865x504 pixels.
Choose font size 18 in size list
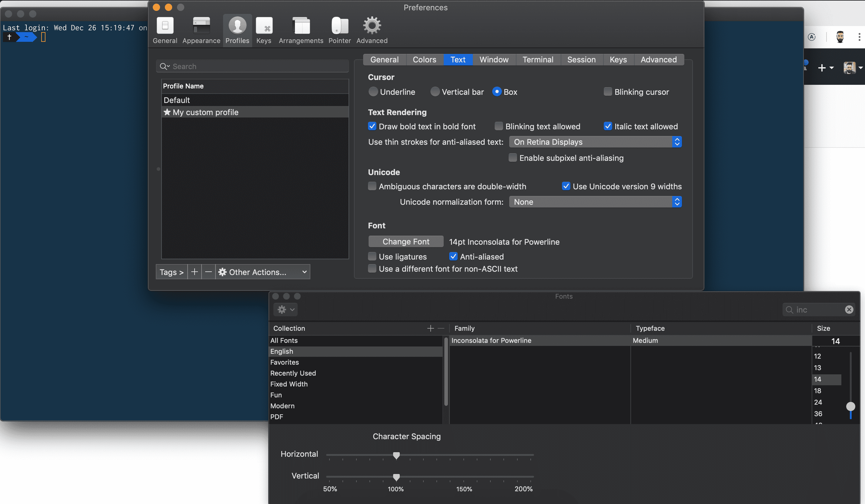[827, 390]
